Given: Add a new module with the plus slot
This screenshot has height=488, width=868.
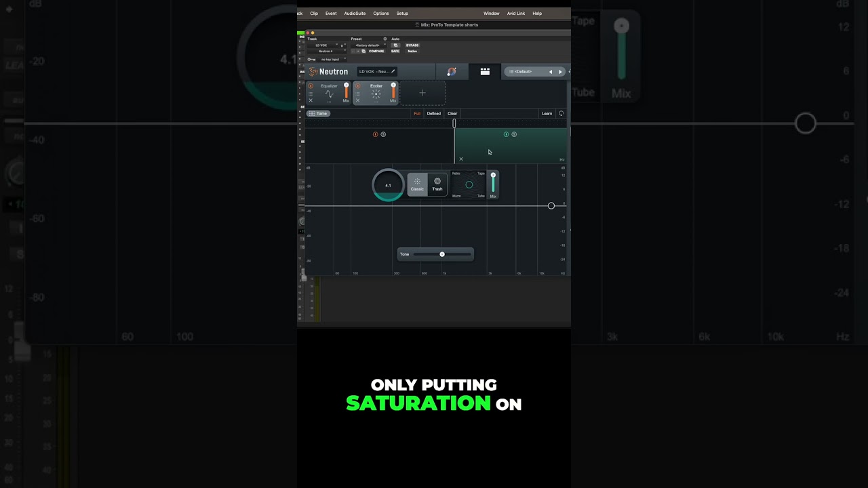Looking at the screenshot, I should (422, 93).
